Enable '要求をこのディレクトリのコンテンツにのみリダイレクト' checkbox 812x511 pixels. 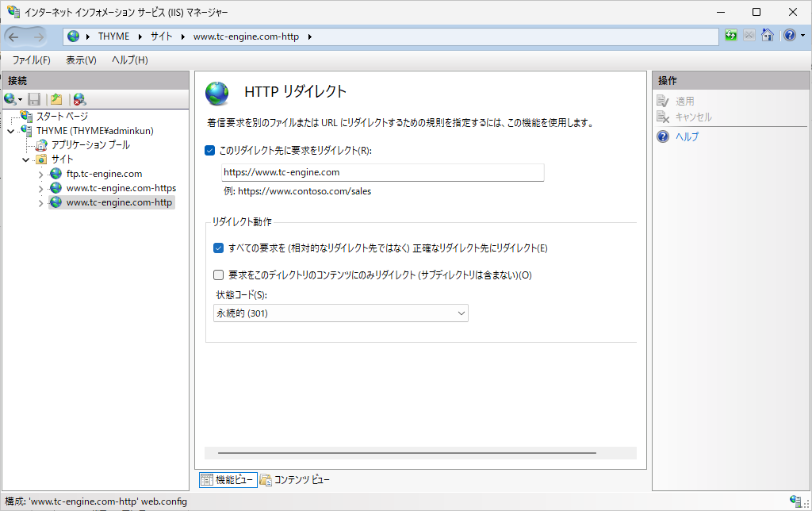(219, 275)
